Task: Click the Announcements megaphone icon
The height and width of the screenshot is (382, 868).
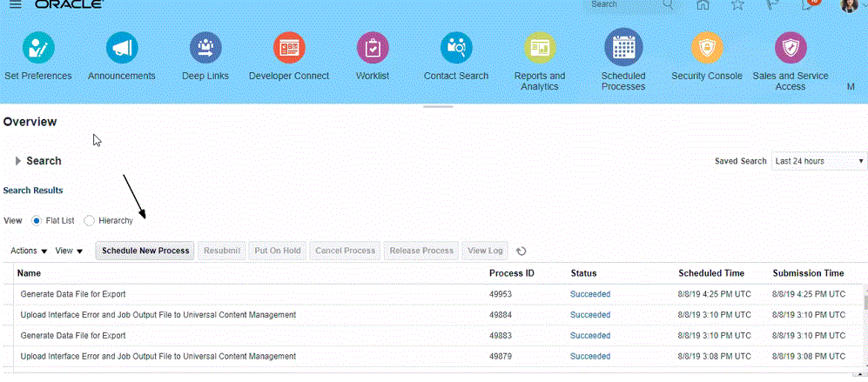Action: [122, 47]
